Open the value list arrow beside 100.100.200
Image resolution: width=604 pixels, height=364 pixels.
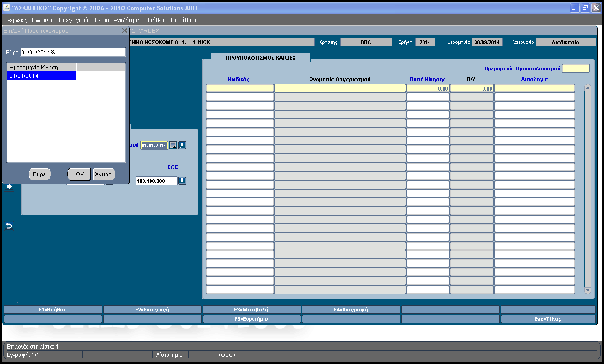coord(182,181)
